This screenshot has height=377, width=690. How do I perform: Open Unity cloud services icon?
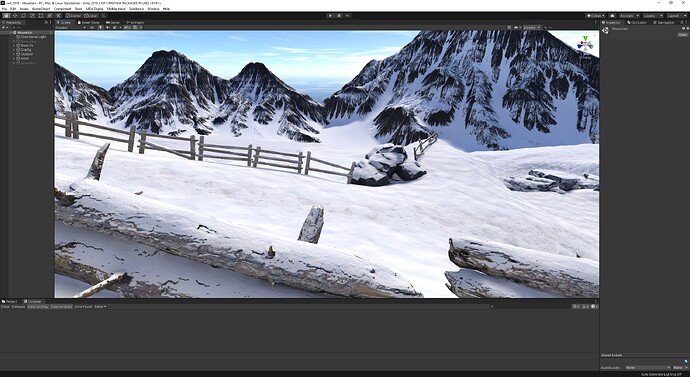tap(612, 16)
